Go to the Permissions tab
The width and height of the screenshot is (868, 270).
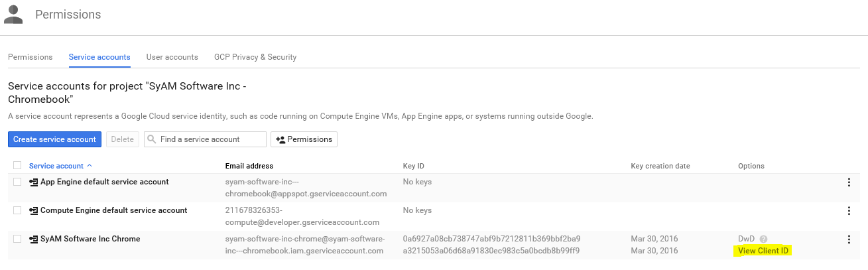point(31,57)
